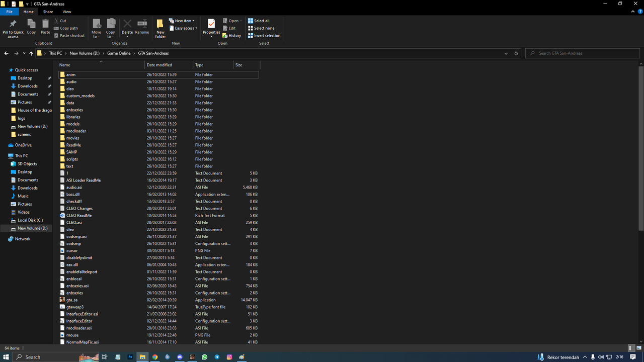This screenshot has height=362, width=644.
Task: Open Google Chrome from the taskbar
Action: (155, 357)
